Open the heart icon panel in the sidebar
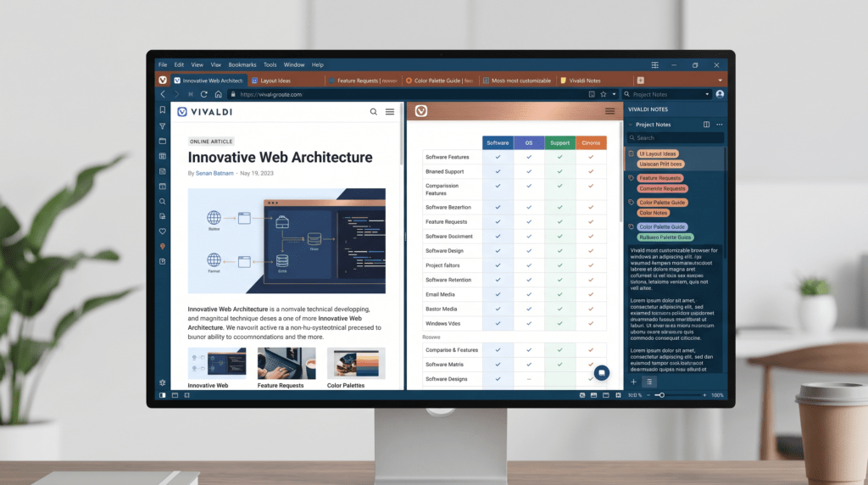This screenshot has width=868, height=485. pyautogui.click(x=162, y=231)
